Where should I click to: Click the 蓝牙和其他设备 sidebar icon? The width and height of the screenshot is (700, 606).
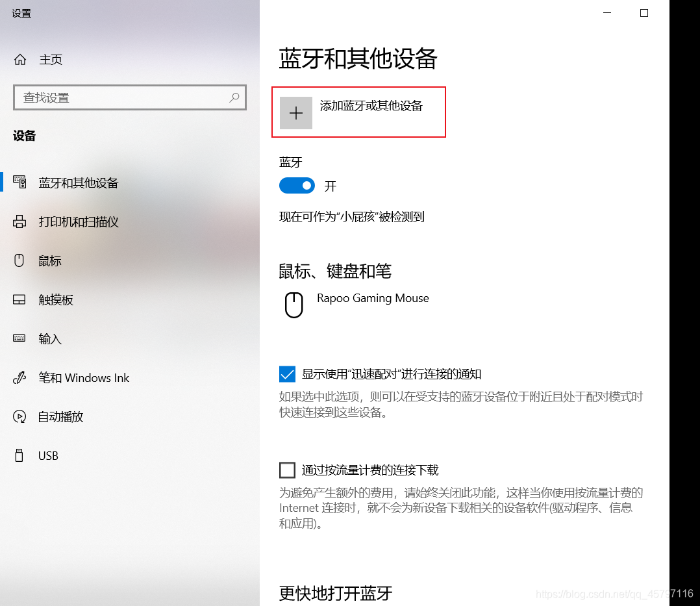(19, 183)
